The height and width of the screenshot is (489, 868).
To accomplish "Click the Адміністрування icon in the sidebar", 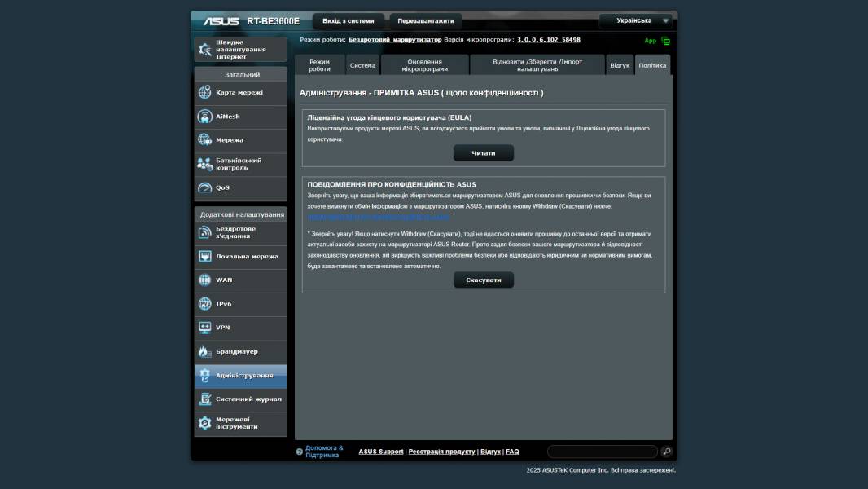I will (x=205, y=376).
